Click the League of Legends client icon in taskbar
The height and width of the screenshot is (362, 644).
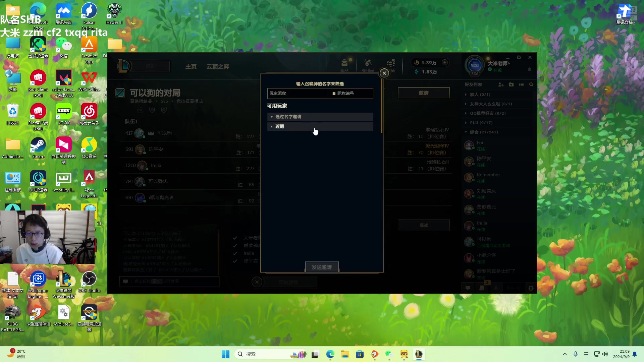[x=418, y=354]
